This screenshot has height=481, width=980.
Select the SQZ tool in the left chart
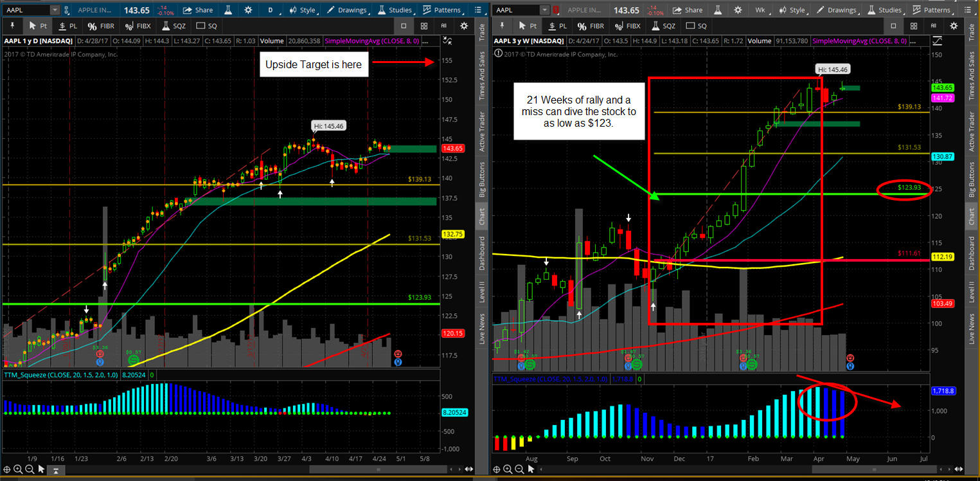[174, 26]
